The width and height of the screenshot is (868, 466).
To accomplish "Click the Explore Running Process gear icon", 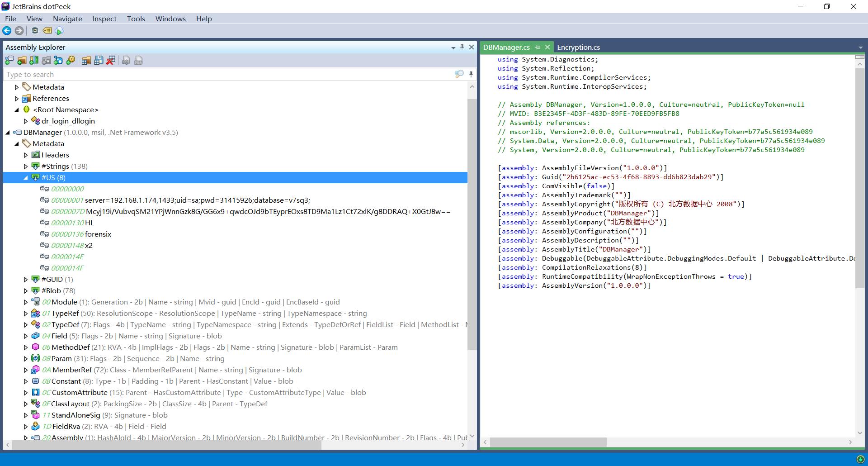I will pyautogui.click(x=71, y=61).
